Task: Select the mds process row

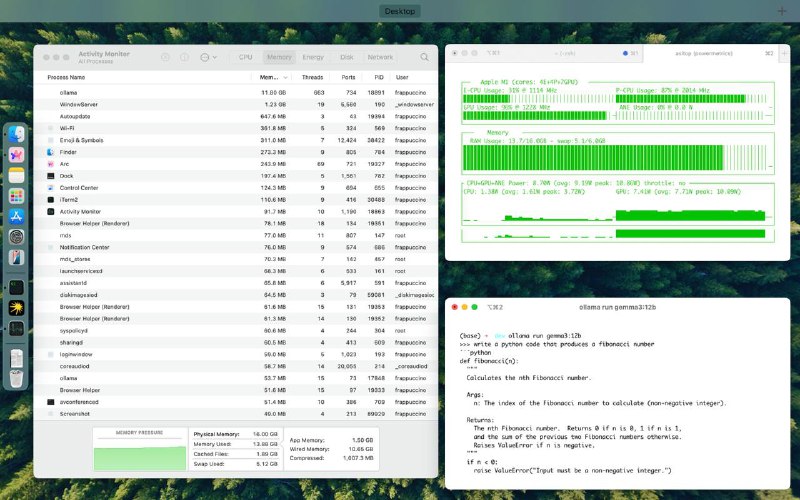Action: [x=236, y=236]
